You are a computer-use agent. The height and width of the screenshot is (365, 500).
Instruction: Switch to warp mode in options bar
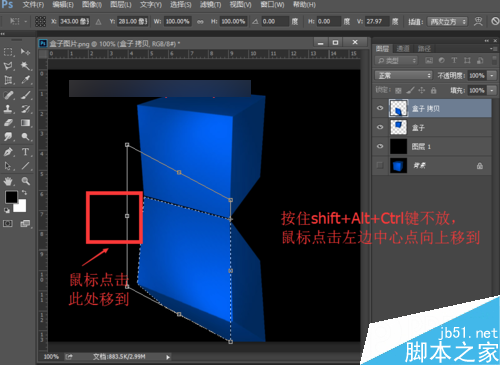click(478, 22)
